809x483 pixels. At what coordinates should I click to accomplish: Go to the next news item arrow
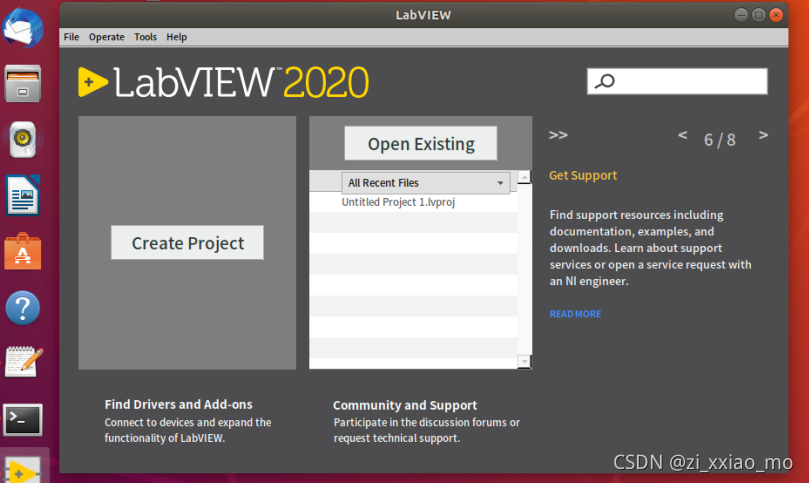tap(763, 135)
